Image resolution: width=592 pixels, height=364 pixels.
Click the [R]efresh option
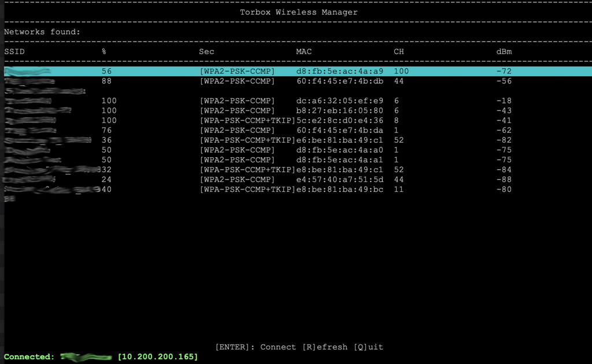pyautogui.click(x=325, y=347)
